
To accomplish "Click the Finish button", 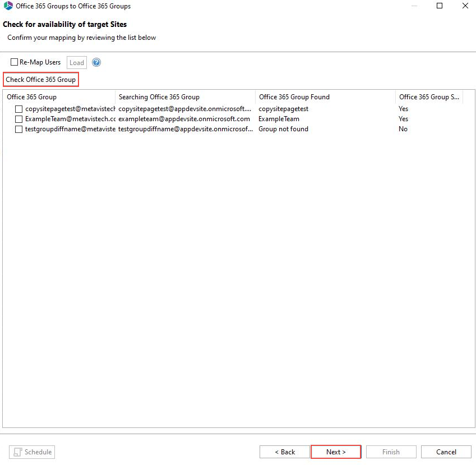I will (391, 452).
